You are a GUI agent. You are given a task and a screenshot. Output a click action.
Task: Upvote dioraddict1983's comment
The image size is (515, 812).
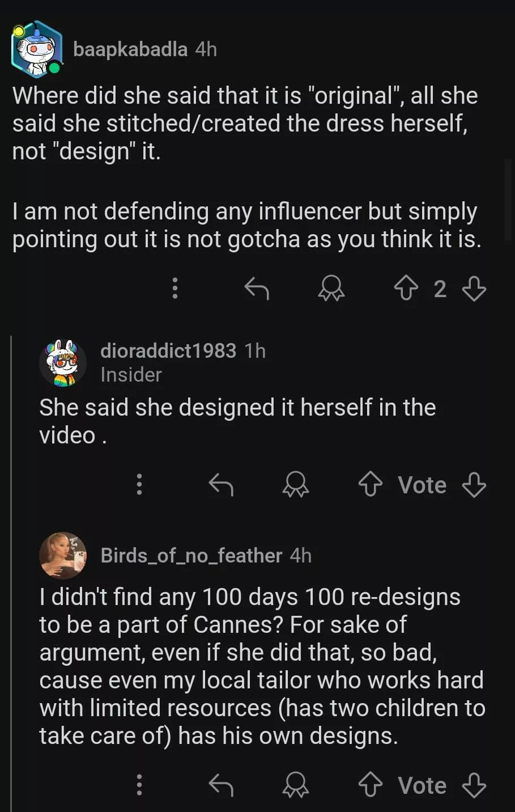tap(371, 485)
